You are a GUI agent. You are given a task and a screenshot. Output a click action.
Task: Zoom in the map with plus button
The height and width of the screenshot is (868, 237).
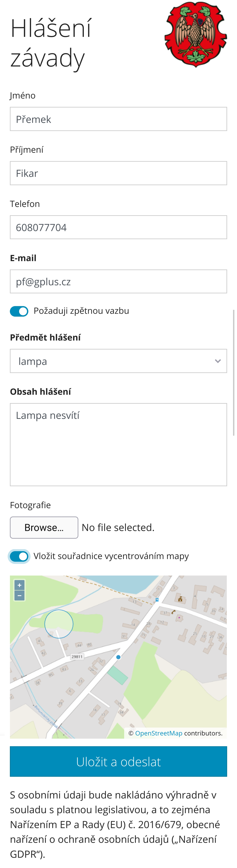pyautogui.click(x=19, y=585)
